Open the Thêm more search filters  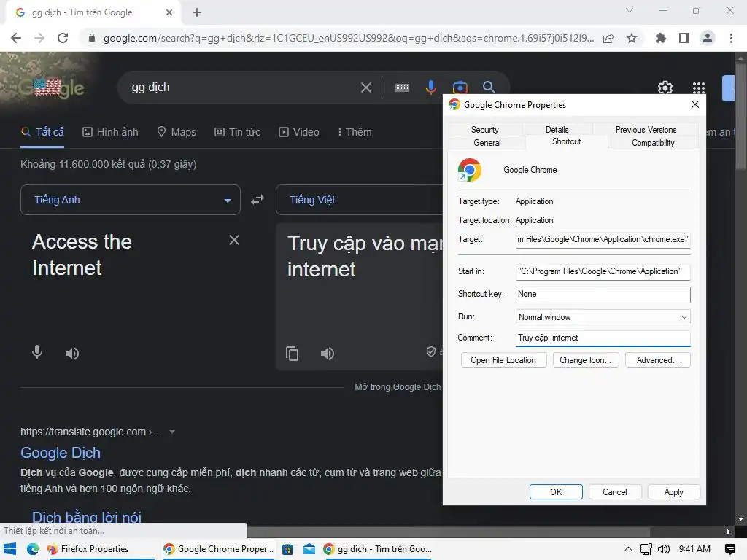point(354,133)
